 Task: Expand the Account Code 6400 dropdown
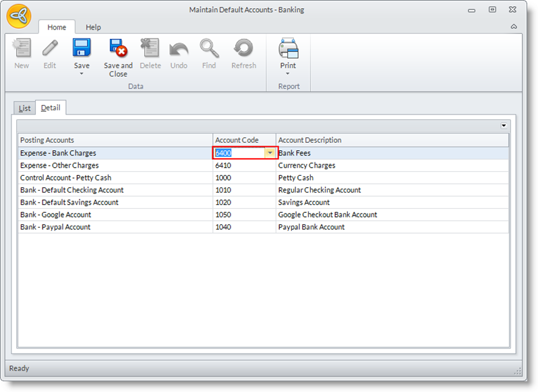[x=270, y=153]
